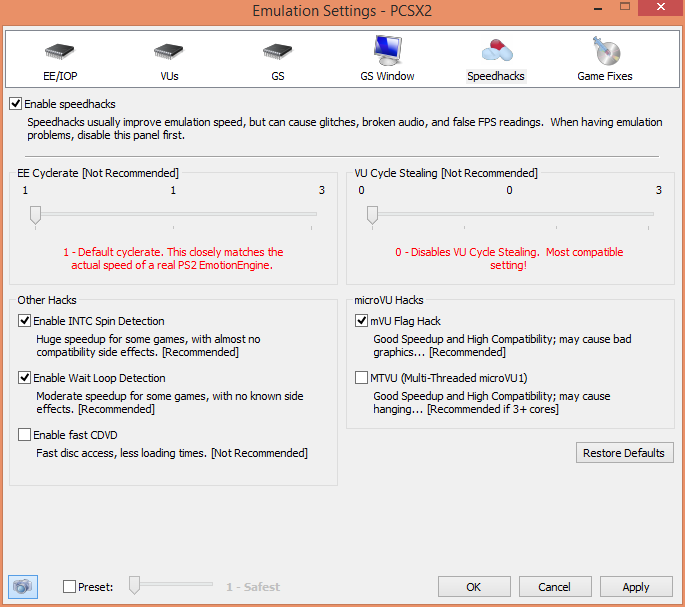Open the GS chip icon
Viewport: 685px width, 607px height.
coord(278,51)
